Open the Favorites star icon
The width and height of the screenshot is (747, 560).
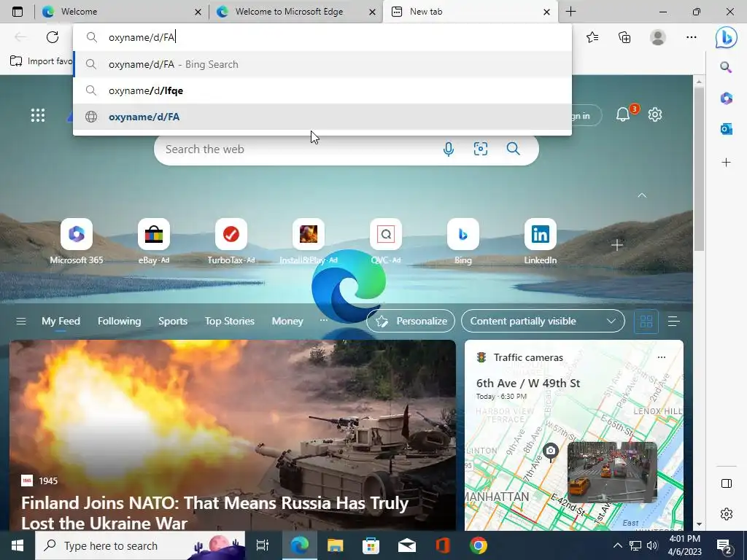pyautogui.click(x=592, y=37)
